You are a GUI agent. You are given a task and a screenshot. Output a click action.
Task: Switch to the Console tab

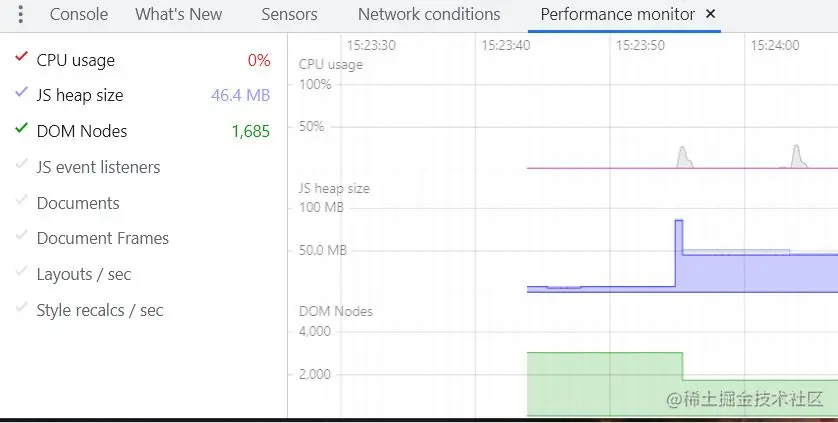[x=79, y=15]
